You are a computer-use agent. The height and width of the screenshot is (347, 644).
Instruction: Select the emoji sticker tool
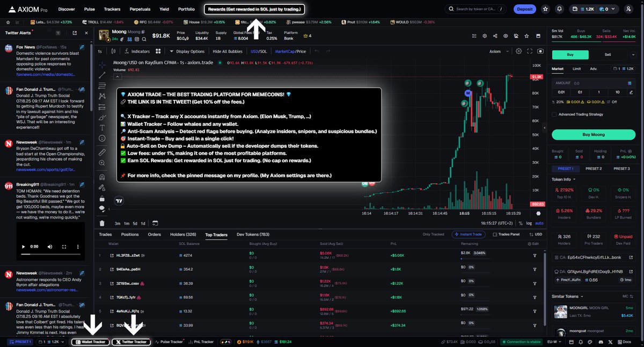click(102, 139)
